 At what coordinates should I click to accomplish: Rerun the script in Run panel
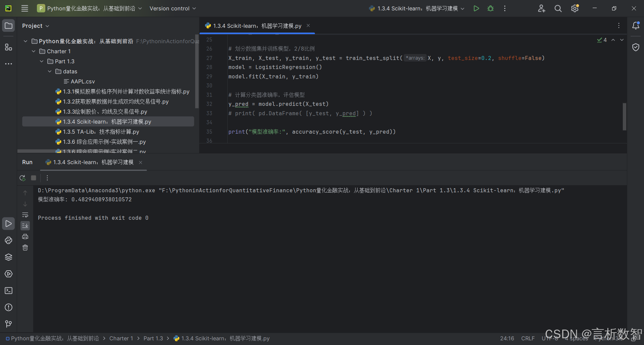coord(22,178)
